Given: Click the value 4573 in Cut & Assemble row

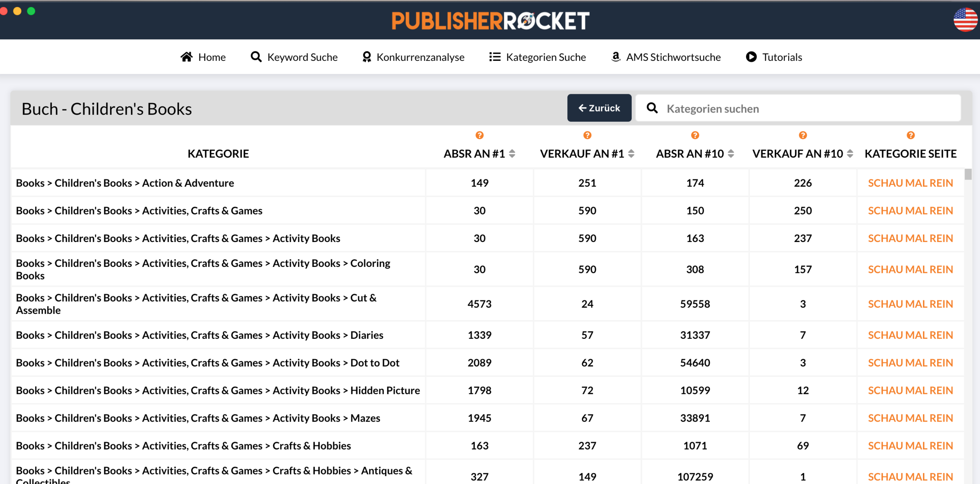Looking at the screenshot, I should click(x=479, y=304).
